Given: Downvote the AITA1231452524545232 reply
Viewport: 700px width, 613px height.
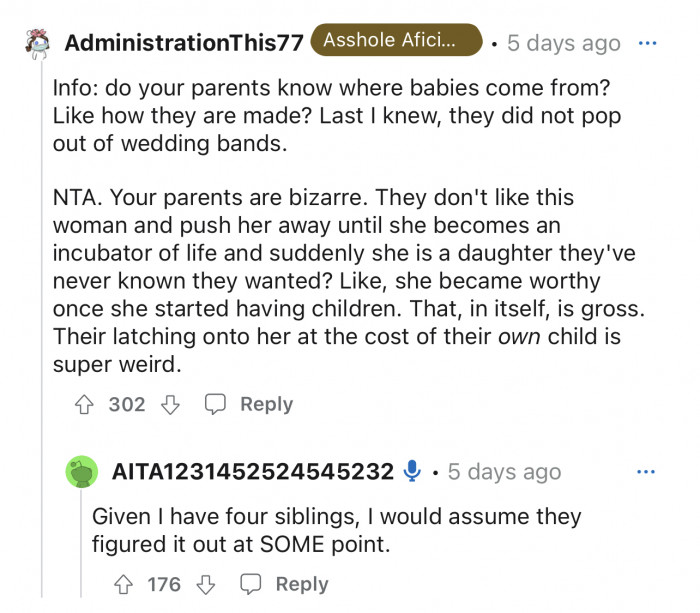Looking at the screenshot, I should pos(207,584).
